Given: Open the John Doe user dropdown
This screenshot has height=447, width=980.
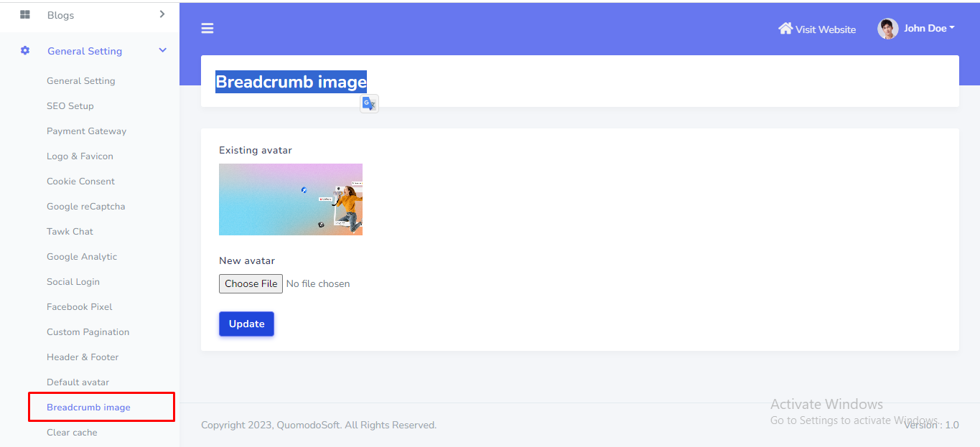Looking at the screenshot, I should (x=929, y=29).
